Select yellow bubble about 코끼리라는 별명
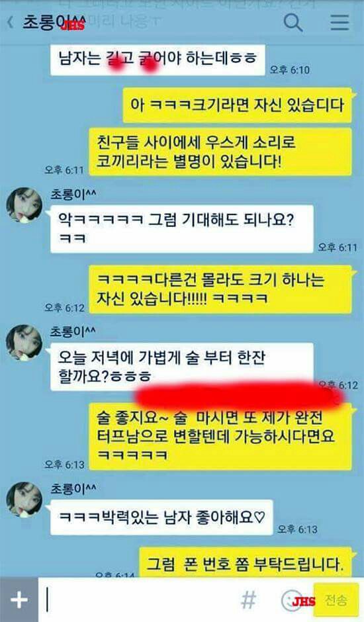 (x=220, y=152)
